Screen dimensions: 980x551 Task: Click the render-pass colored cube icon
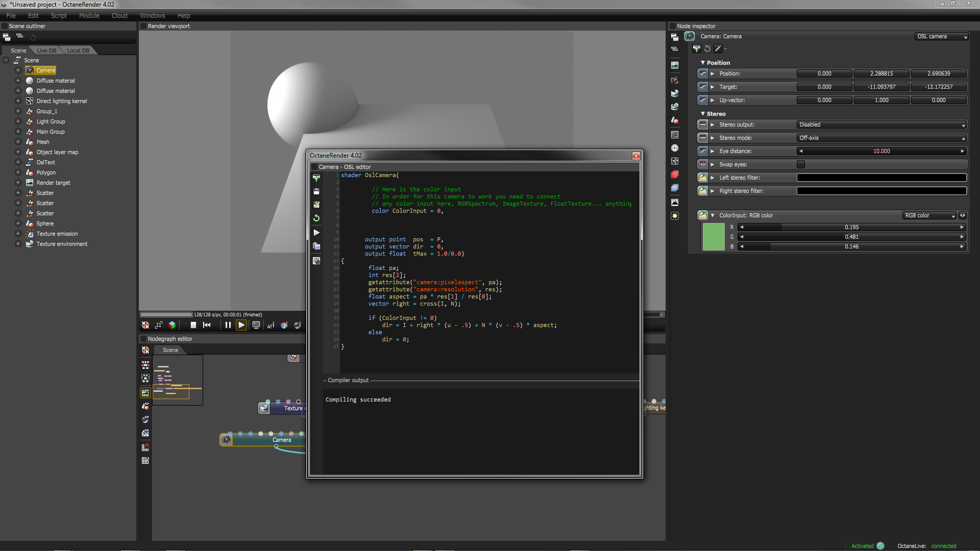click(172, 325)
